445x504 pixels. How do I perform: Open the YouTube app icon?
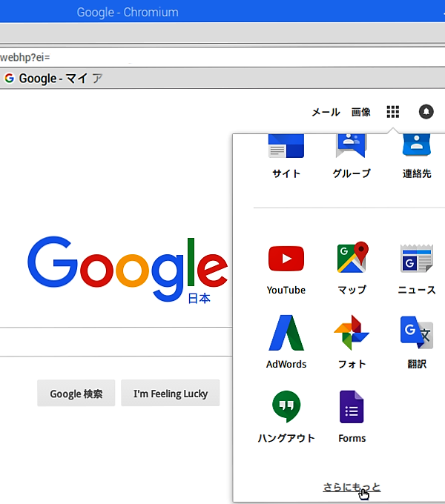pos(286,259)
